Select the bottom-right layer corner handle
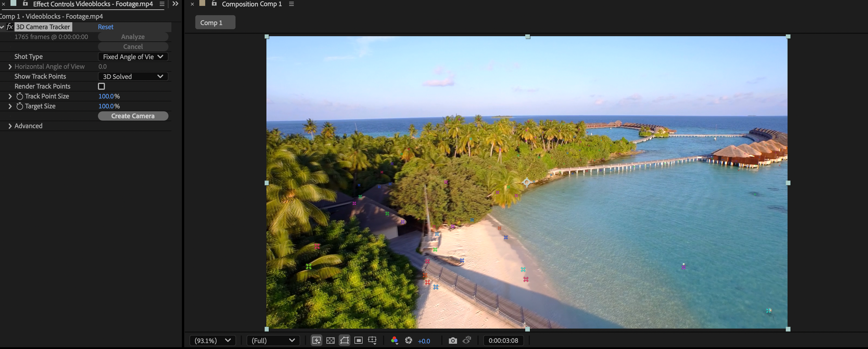The width and height of the screenshot is (868, 349). tap(788, 329)
